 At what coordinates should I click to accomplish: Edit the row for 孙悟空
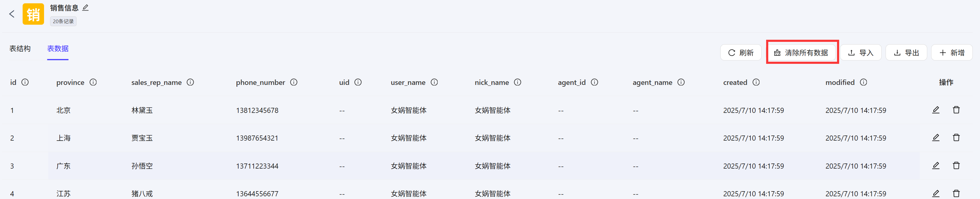click(935, 166)
